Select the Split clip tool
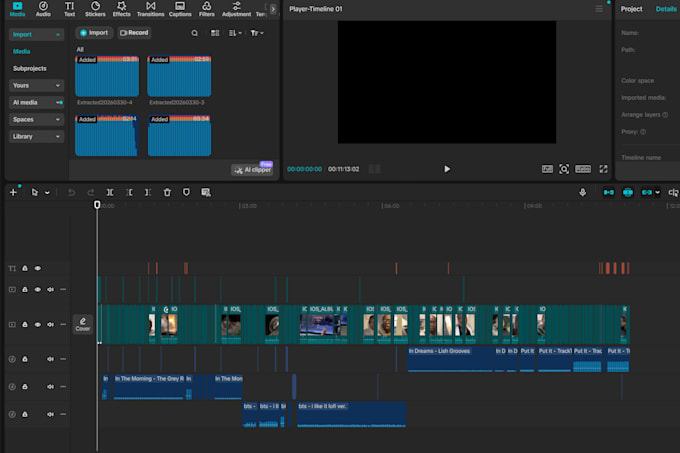Image resolution: width=680 pixels, height=453 pixels. coord(110,192)
